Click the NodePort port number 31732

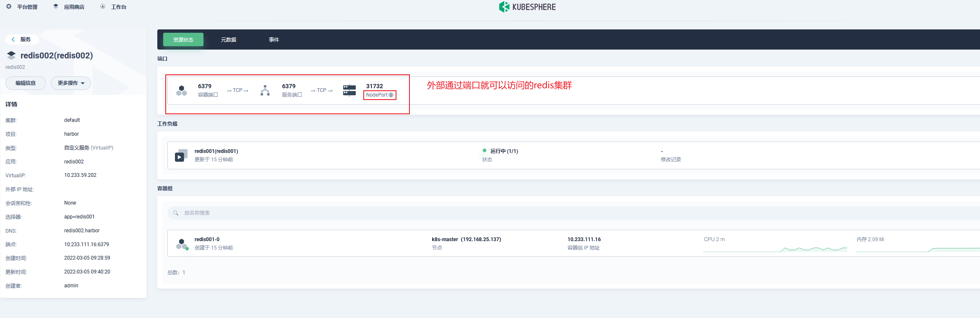pos(375,86)
